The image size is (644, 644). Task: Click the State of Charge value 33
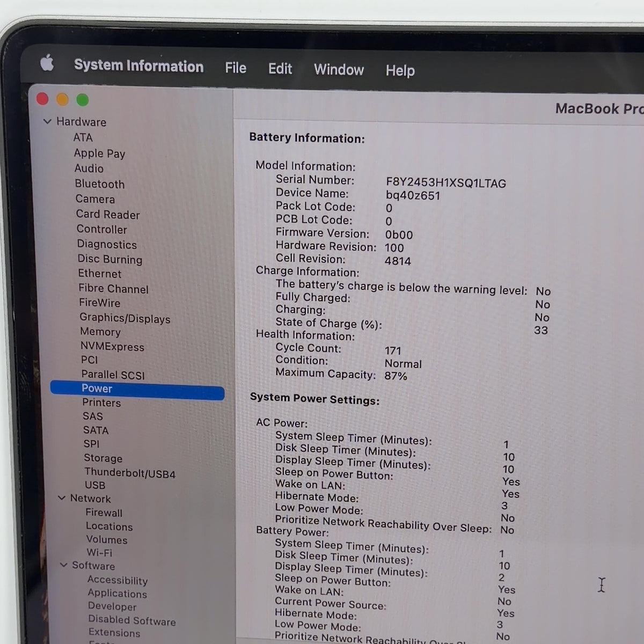[541, 330]
